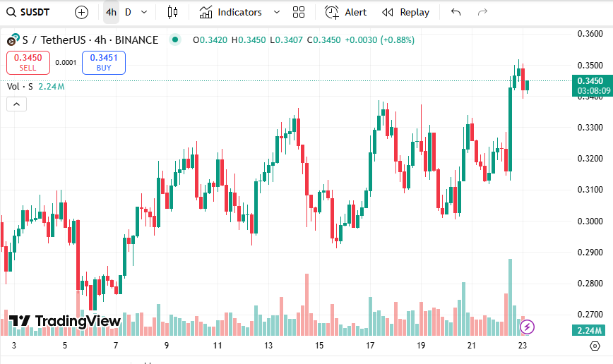Open the Indicators dialog
Image resolution: width=613 pixels, height=364 pixels.
[x=231, y=12]
